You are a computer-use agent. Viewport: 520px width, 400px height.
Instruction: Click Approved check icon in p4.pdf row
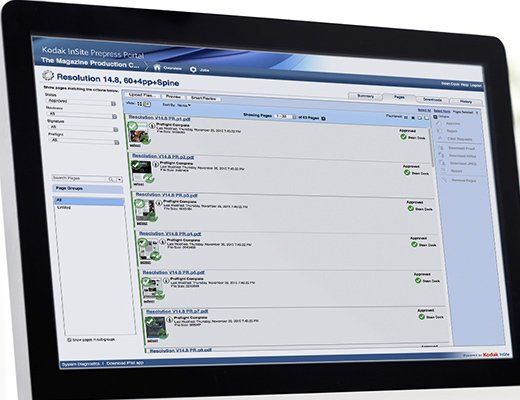point(414,244)
